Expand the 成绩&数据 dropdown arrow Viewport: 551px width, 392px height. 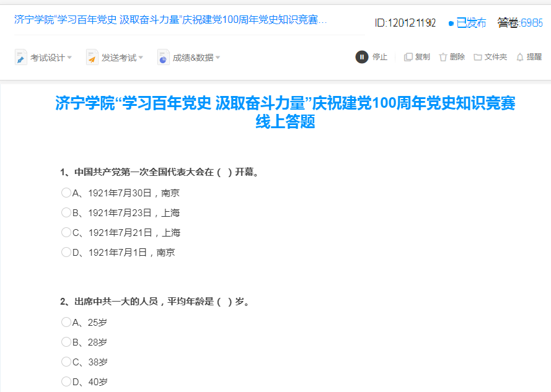(x=218, y=58)
